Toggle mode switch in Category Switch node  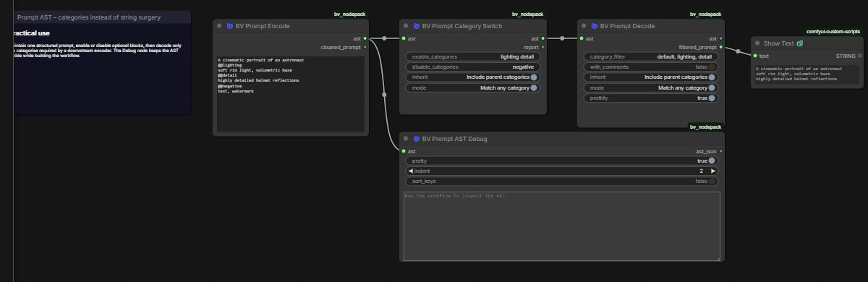tap(534, 87)
